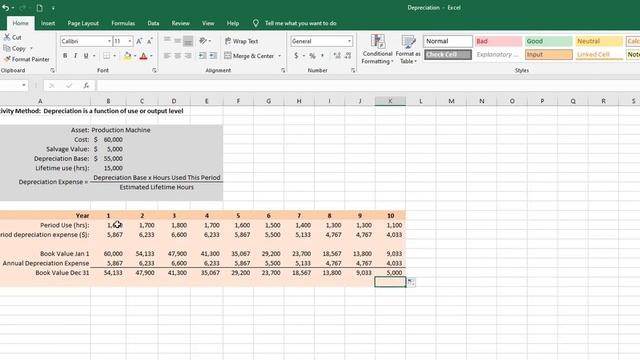Apply the yellow fill color
Viewport: 640px width, 360px height.
[x=127, y=56]
